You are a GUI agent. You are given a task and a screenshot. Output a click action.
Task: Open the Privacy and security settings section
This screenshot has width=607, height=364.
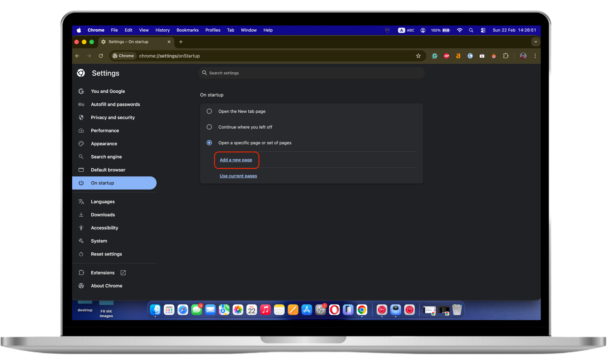pos(112,117)
